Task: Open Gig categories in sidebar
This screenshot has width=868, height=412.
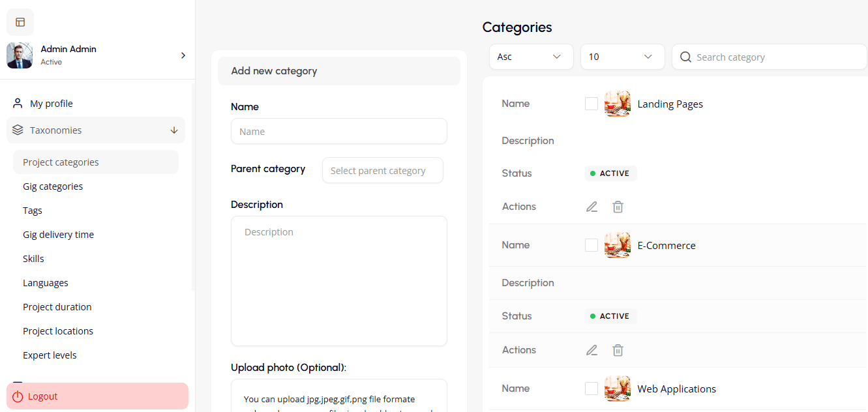Action: click(x=53, y=186)
